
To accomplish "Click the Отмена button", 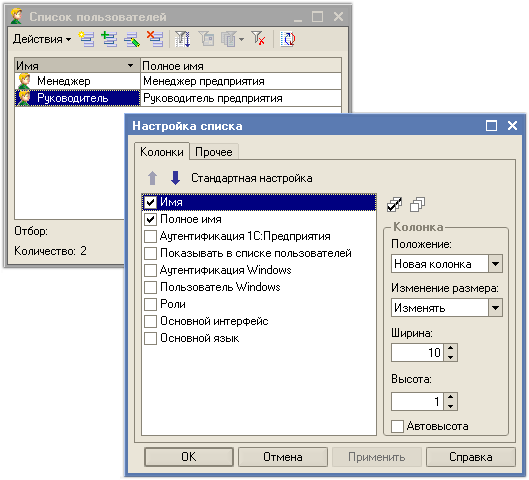I will [283, 457].
